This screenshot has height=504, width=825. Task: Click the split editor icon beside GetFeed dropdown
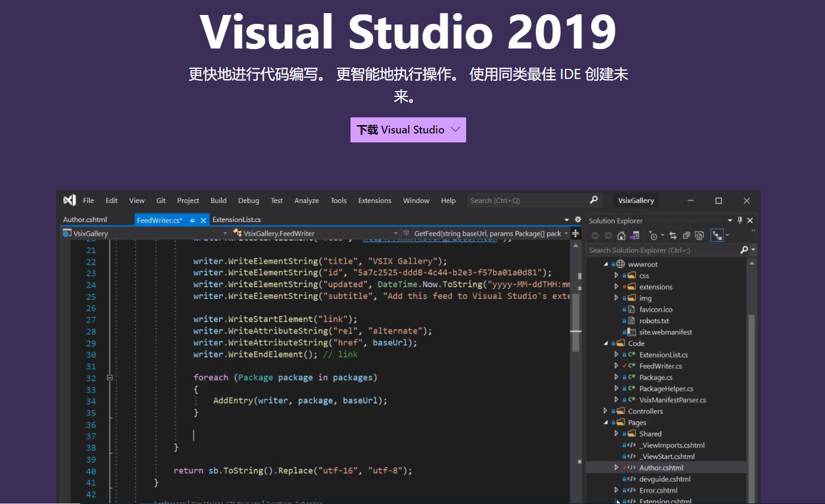coord(576,233)
